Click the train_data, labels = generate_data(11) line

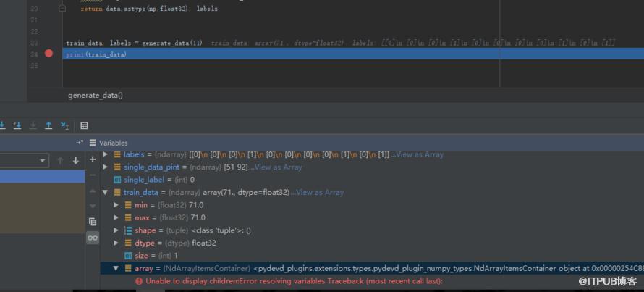coord(135,43)
